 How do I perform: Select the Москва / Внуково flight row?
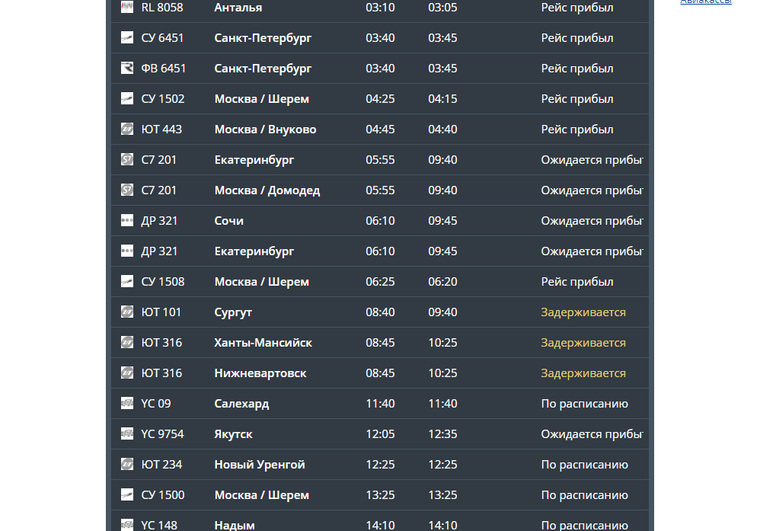pyautogui.click(x=380, y=129)
